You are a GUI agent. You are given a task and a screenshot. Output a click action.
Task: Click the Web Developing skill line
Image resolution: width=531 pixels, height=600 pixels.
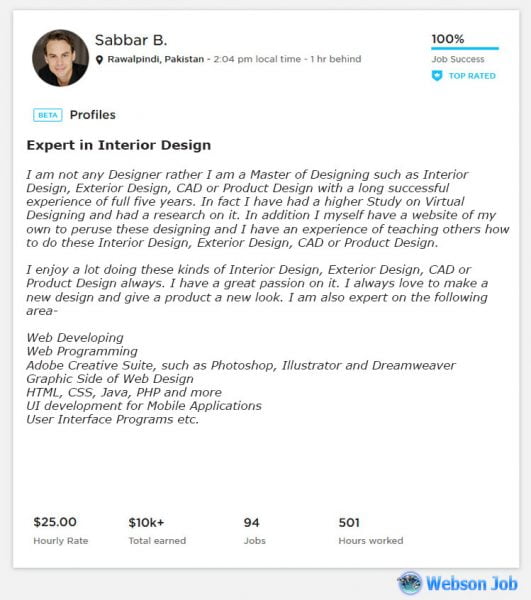75,338
